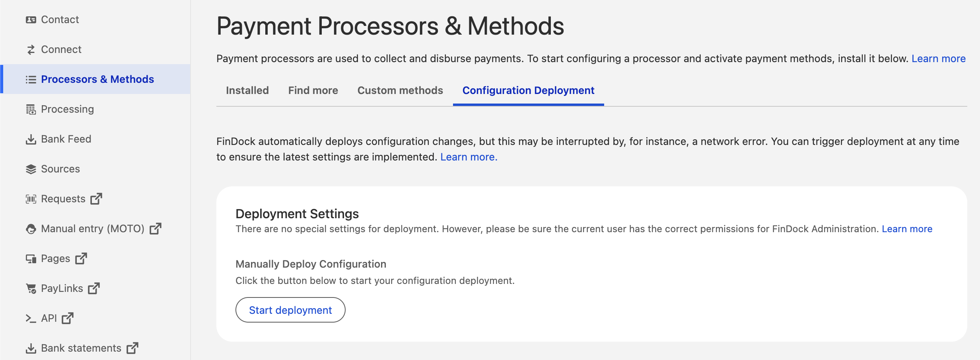Click the Start deployment button
This screenshot has width=980, height=360.
tap(290, 309)
